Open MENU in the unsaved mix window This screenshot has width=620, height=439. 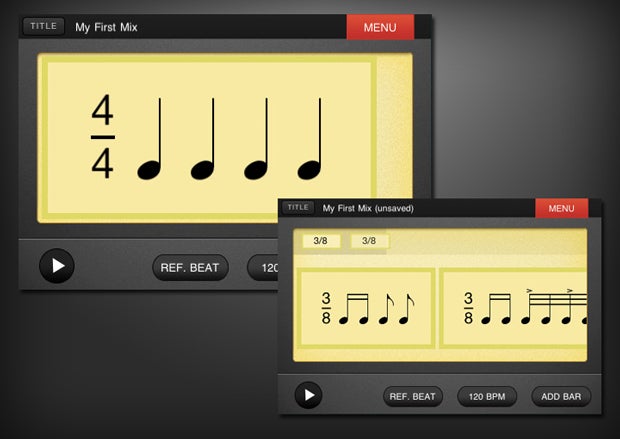pos(561,208)
